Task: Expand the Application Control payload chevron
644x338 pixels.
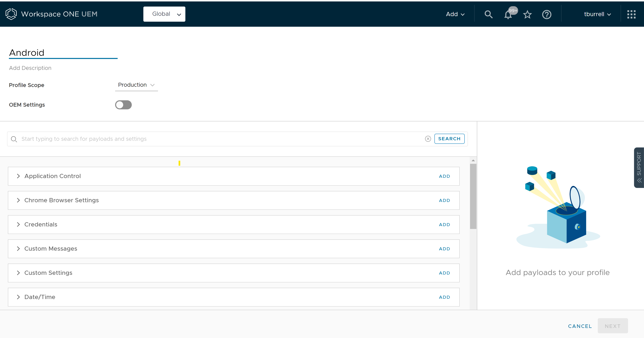Action: [18, 176]
